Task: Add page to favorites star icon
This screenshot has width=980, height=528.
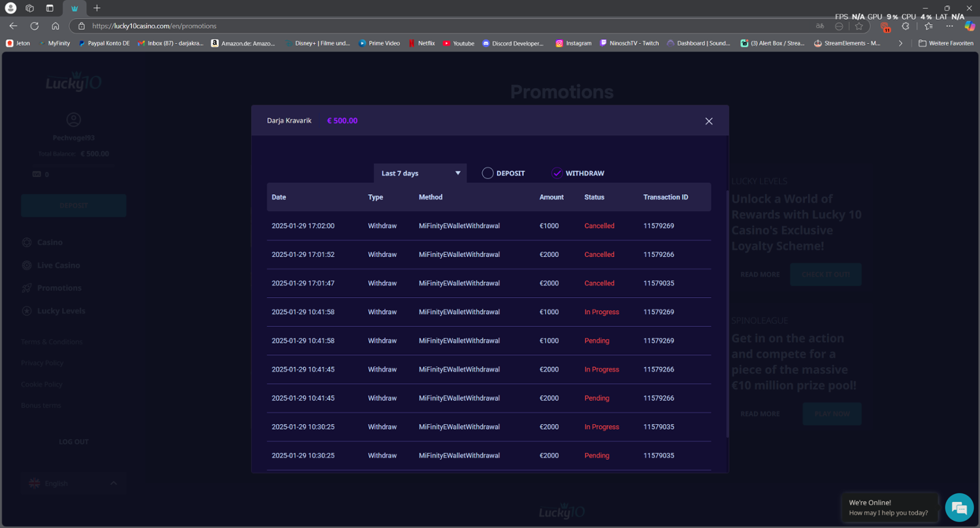Action: click(x=859, y=26)
